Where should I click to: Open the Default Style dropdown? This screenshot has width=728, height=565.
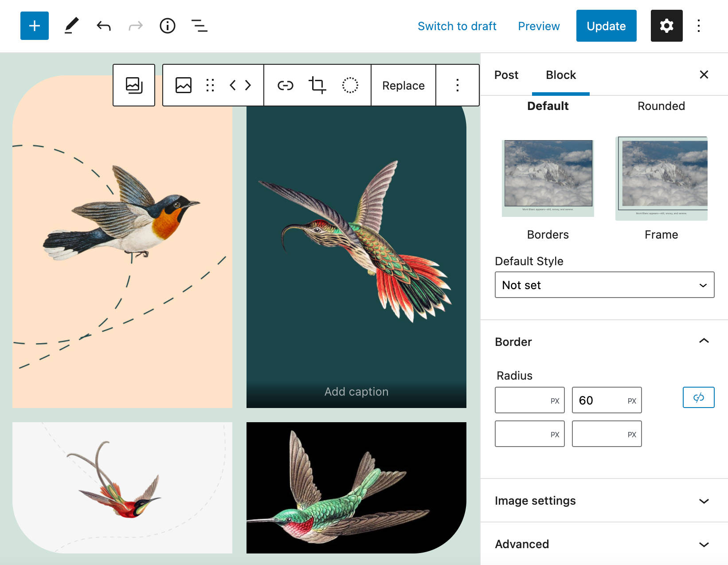[605, 285]
